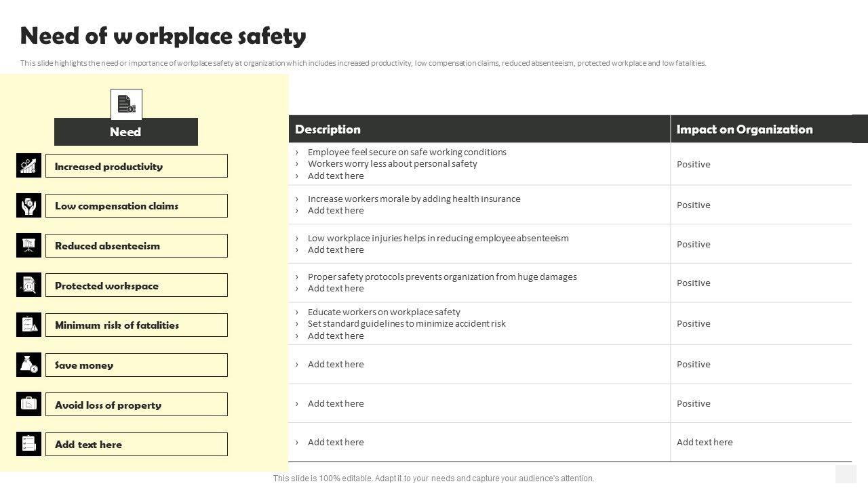Viewport: 868px width, 488px height.
Task: Select the growth chart icon beside Increased productivity
Action: (28, 166)
